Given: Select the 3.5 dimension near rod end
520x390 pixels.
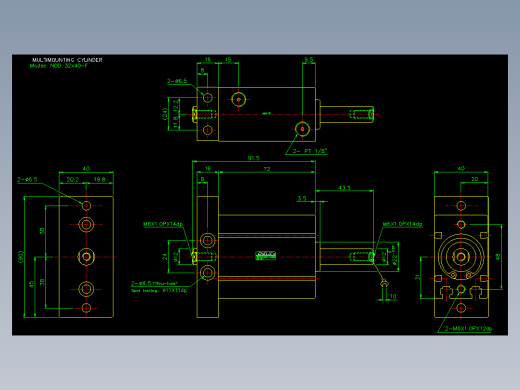Looking at the screenshot, I should pyautogui.click(x=302, y=198).
